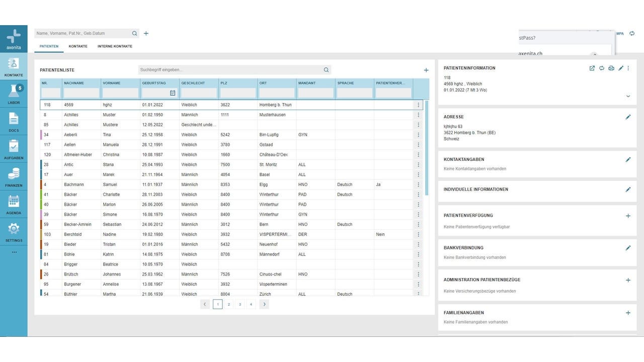Open the Agenda calendar module
The width and height of the screenshot is (644, 362).
point(14,203)
